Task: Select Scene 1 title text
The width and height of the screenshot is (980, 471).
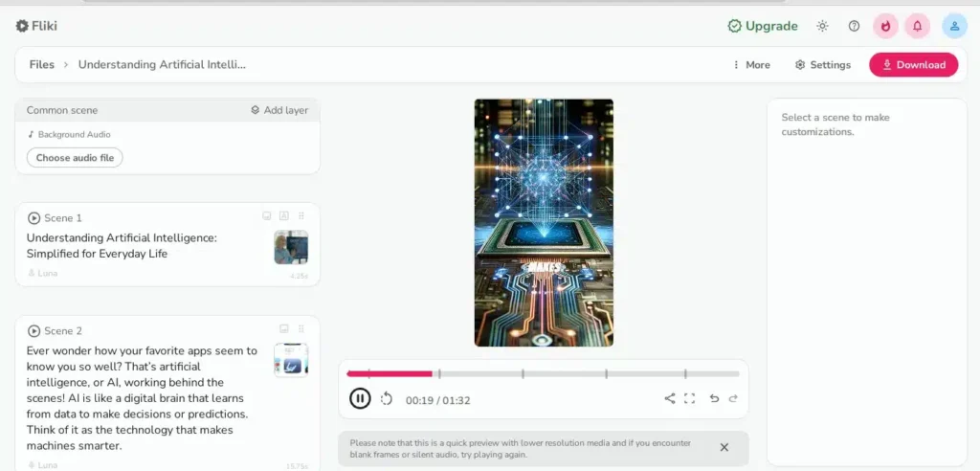Action: tap(122, 246)
